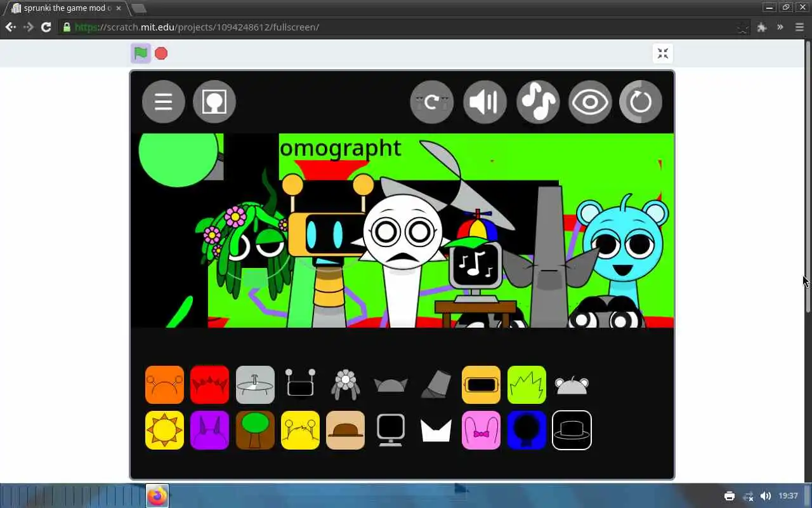
Task: Select the pink bow-tie character icon
Action: click(481, 430)
